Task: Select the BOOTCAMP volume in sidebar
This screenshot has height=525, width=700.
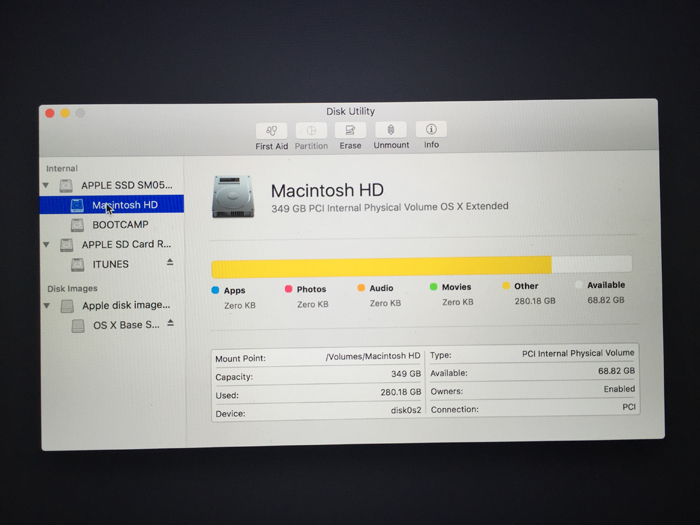Action: [x=120, y=225]
